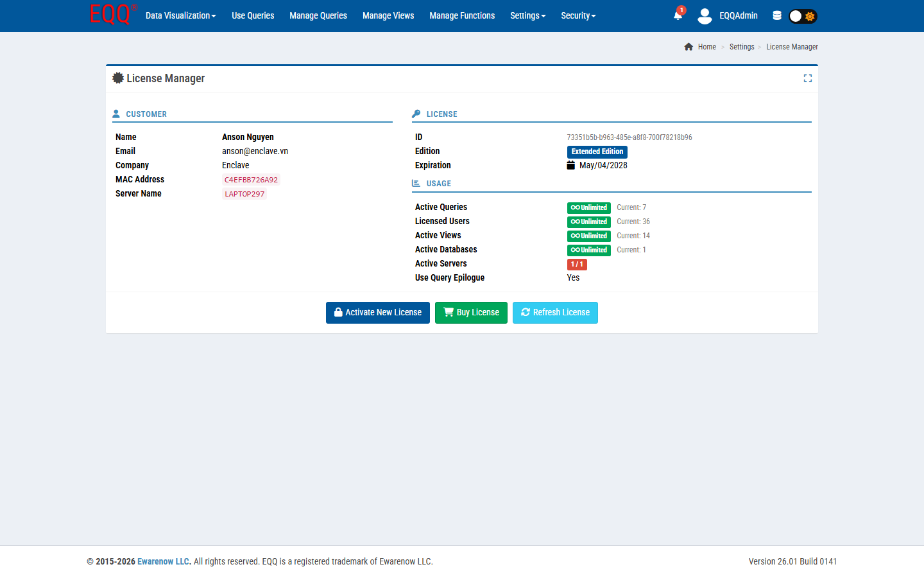
Task: Open the notifications bell icon
Action: pos(678,15)
